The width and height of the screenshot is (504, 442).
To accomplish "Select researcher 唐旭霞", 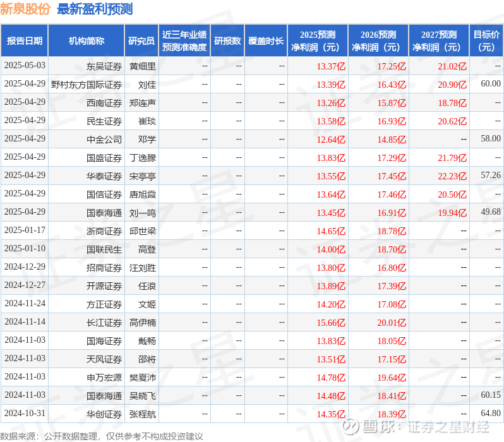I will (142, 194).
